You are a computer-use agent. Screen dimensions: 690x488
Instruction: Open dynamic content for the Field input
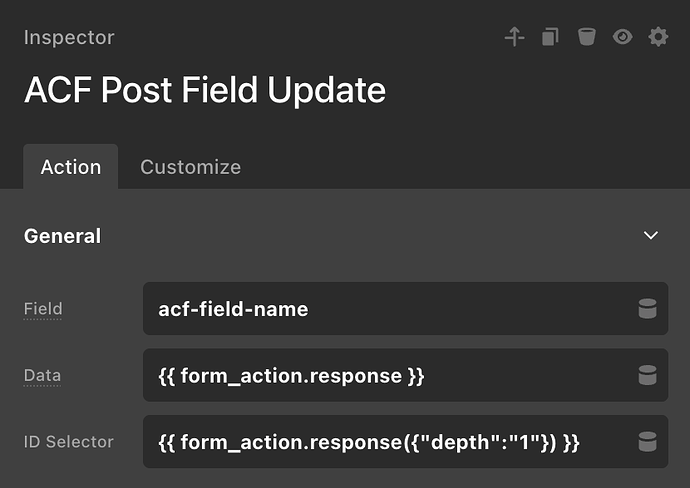(647, 309)
